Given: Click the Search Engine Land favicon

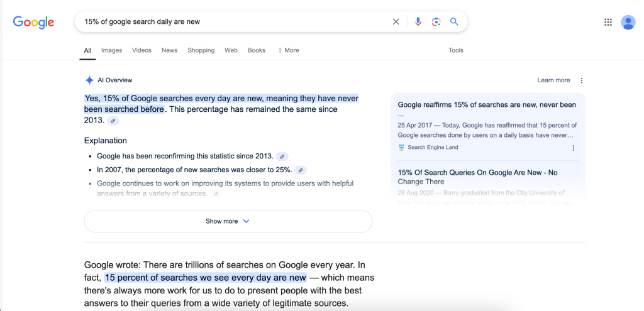Looking at the screenshot, I should pyautogui.click(x=401, y=147).
